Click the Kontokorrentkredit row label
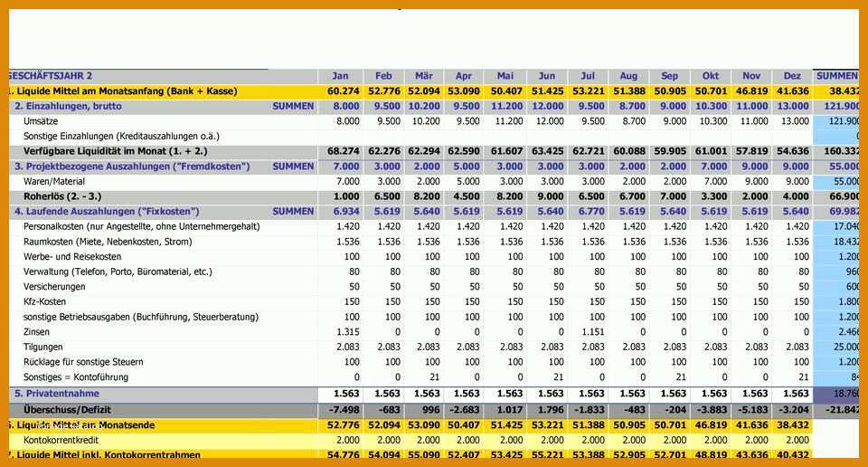868x467 pixels. click(61, 440)
